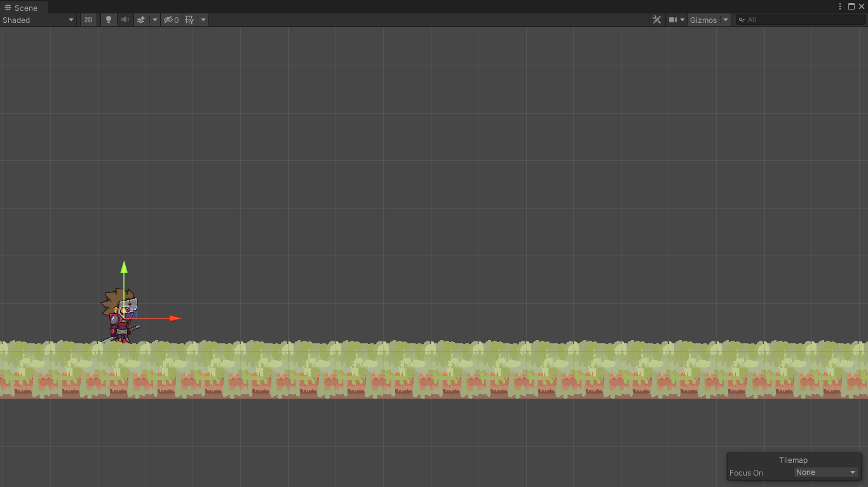Toggle the scene grid visibility icon

189,20
